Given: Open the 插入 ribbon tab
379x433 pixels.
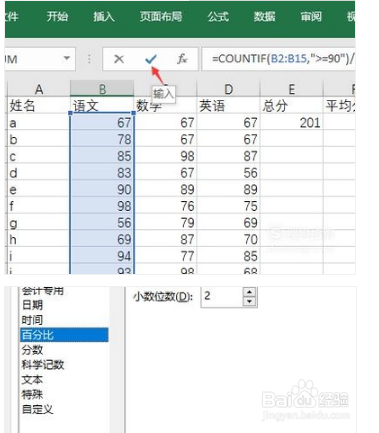Looking at the screenshot, I should [104, 16].
